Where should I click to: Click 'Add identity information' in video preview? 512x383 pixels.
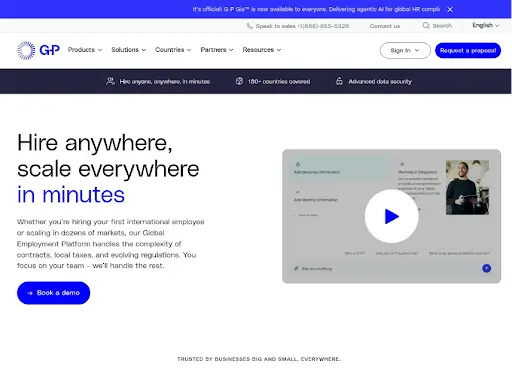click(316, 200)
